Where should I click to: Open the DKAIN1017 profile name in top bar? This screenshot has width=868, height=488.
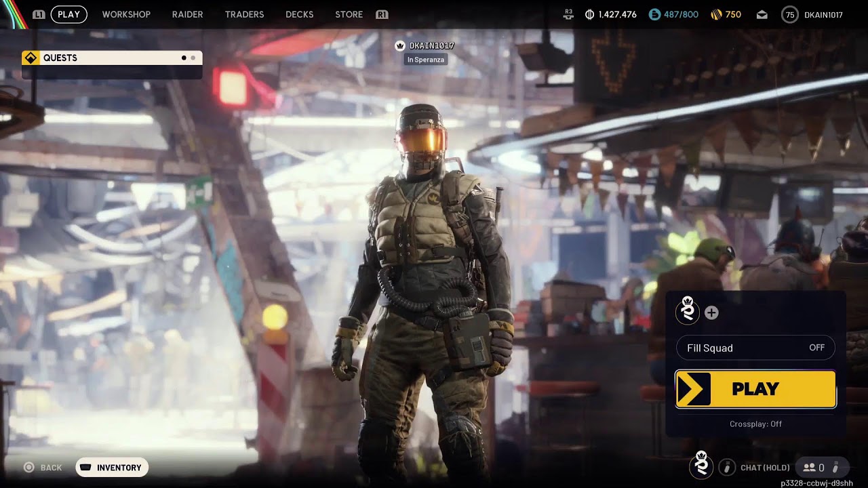(x=823, y=14)
